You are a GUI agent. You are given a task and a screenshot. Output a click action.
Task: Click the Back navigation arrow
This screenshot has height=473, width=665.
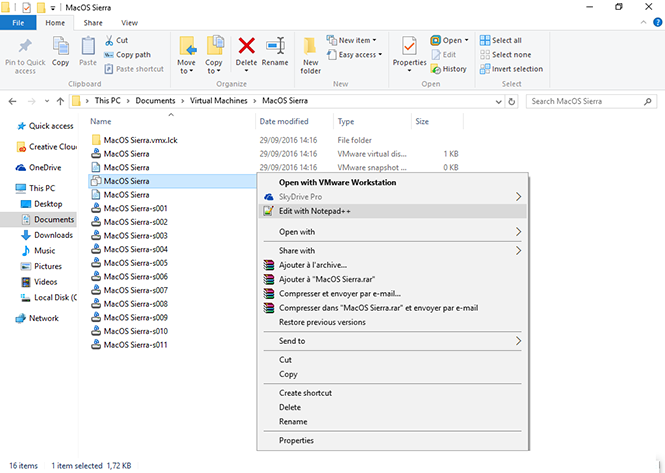tap(12, 101)
